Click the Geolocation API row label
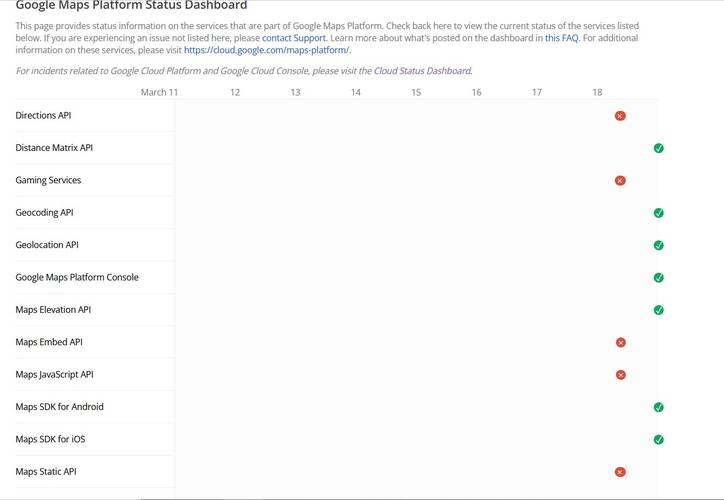This screenshot has height=500, width=724. 47,245
